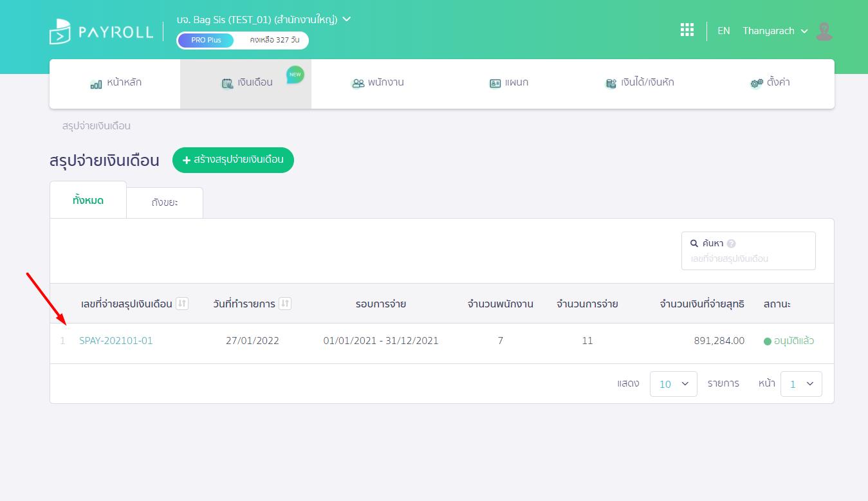The height and width of the screenshot is (501, 868).
Task: Click the green approved status dot
Action: [x=767, y=342]
